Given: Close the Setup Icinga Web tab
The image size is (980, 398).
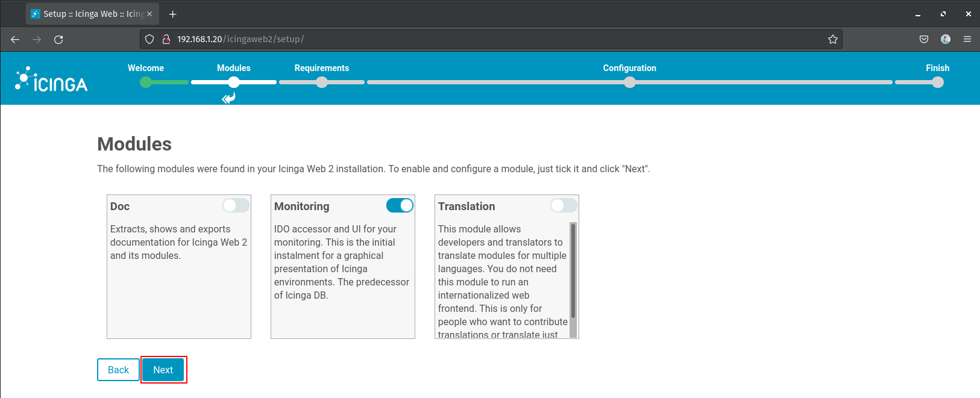Looking at the screenshot, I should [x=149, y=14].
